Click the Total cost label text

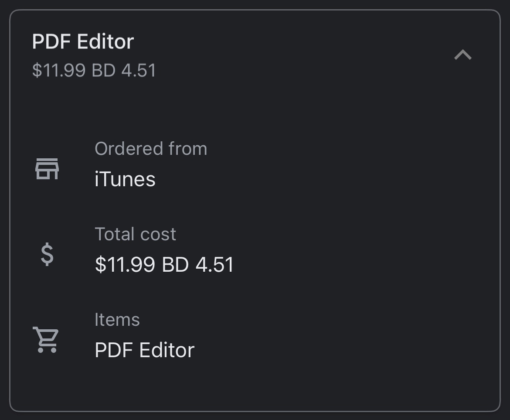tap(136, 234)
